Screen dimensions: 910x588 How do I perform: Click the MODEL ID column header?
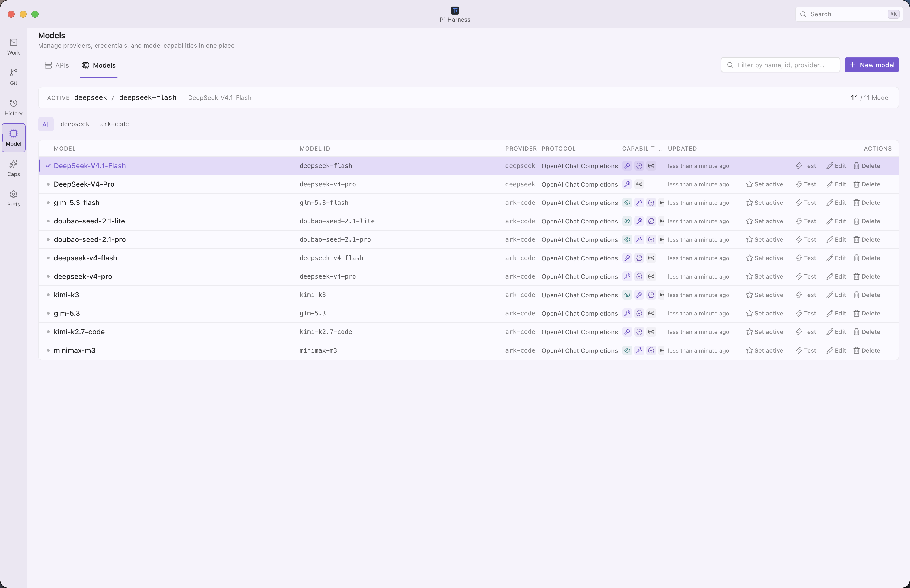[x=315, y=149]
